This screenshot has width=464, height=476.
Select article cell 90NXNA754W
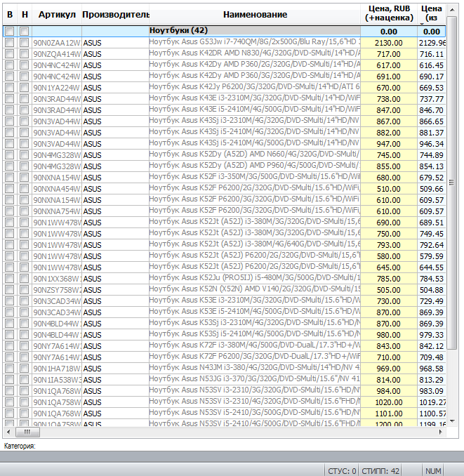(57, 211)
